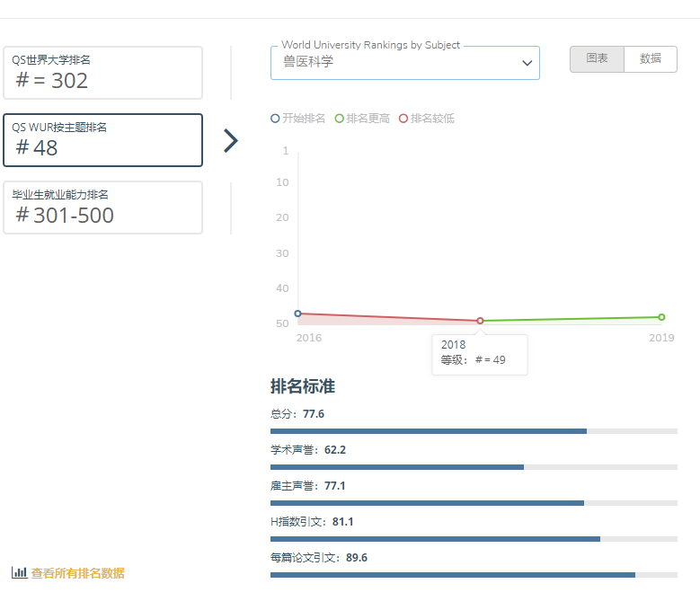
Task: Click the bar chart icon beside 查看所有排名数据
Action: pyautogui.click(x=19, y=572)
